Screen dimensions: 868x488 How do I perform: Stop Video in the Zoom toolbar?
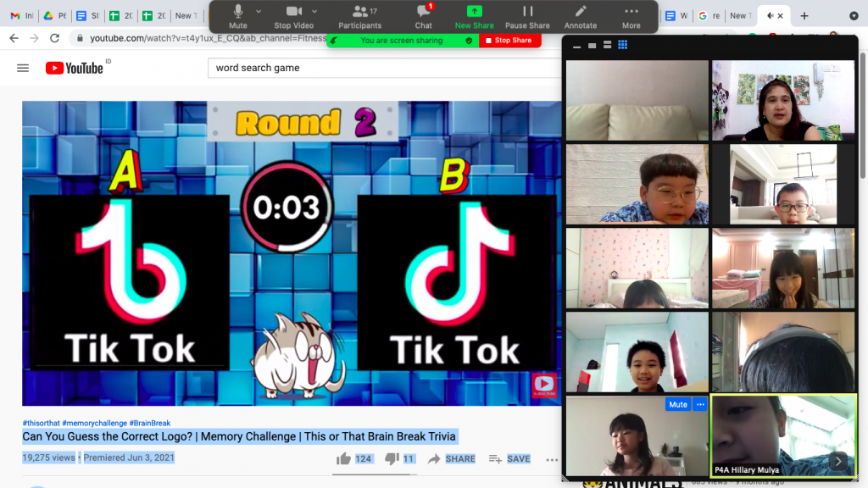(x=294, y=16)
